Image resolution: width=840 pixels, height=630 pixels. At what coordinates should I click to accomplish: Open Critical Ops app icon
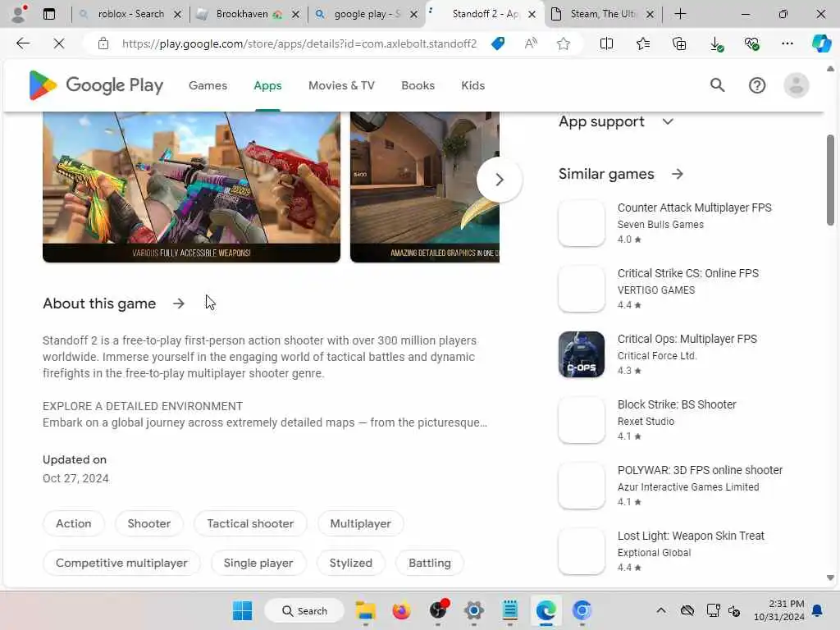(x=582, y=354)
